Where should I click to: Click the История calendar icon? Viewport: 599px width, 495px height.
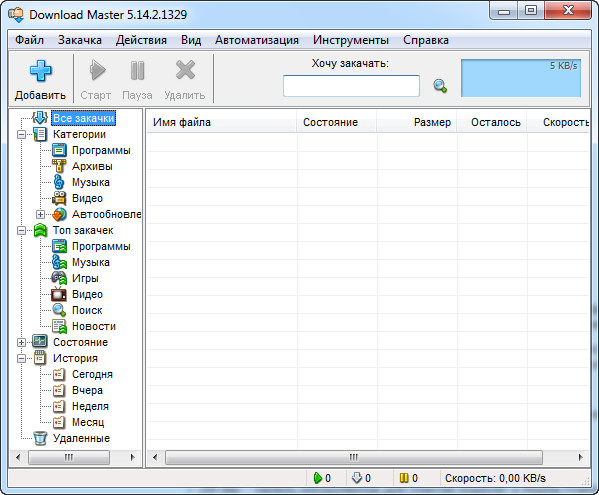click(40, 358)
